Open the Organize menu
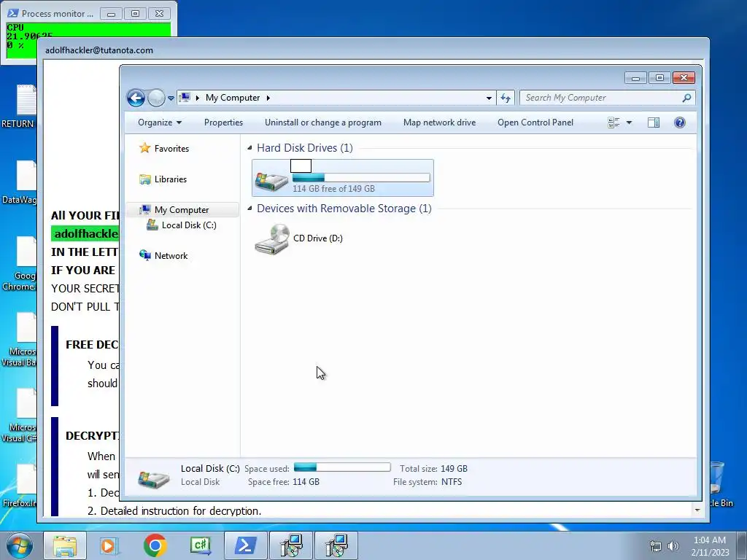 tap(160, 122)
